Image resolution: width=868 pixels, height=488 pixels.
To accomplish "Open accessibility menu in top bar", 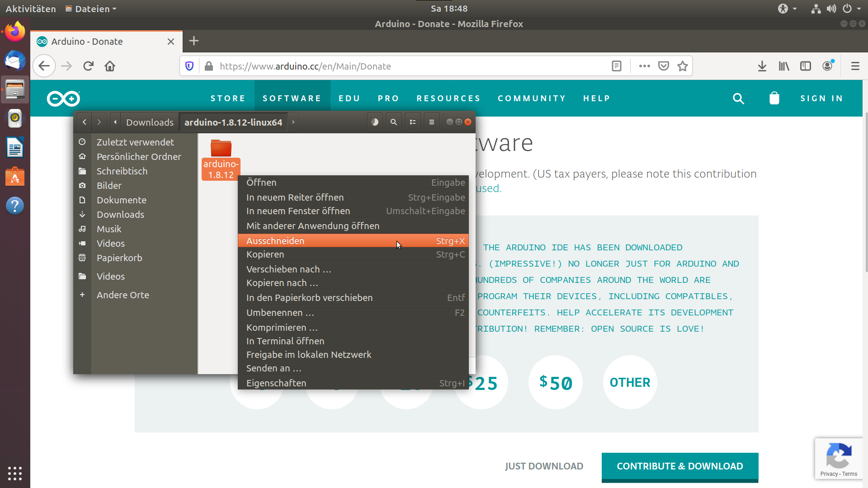I will pos(787,9).
